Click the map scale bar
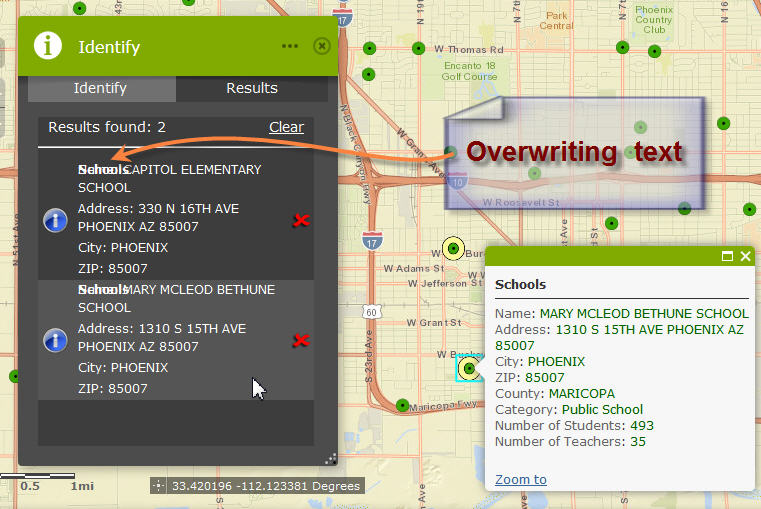The width and height of the screenshot is (761, 509). pyautogui.click(x=37, y=476)
